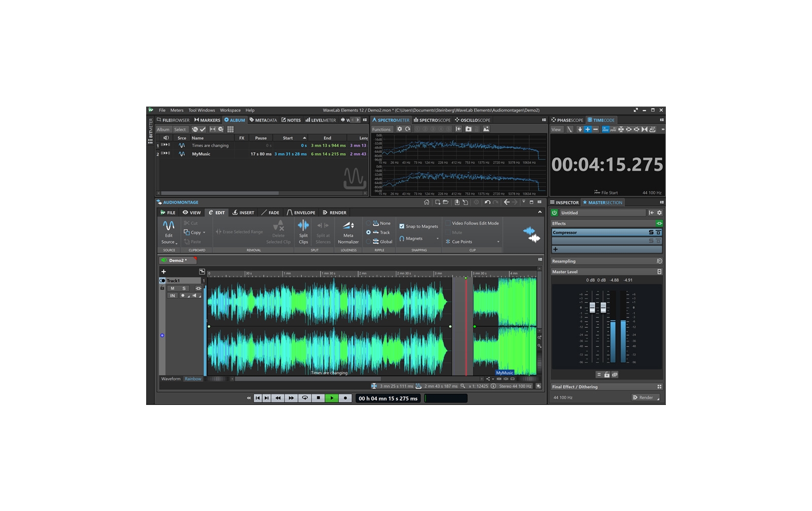The height and width of the screenshot is (511, 812).
Task: Click the grid icon in Album toolbar
Action: click(x=230, y=129)
